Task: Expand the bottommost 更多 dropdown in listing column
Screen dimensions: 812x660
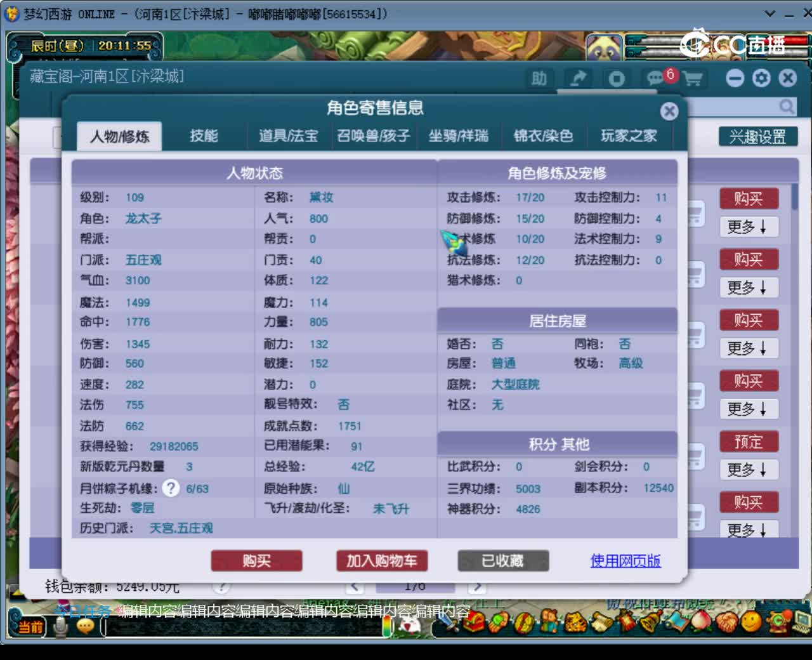Action: click(x=749, y=529)
